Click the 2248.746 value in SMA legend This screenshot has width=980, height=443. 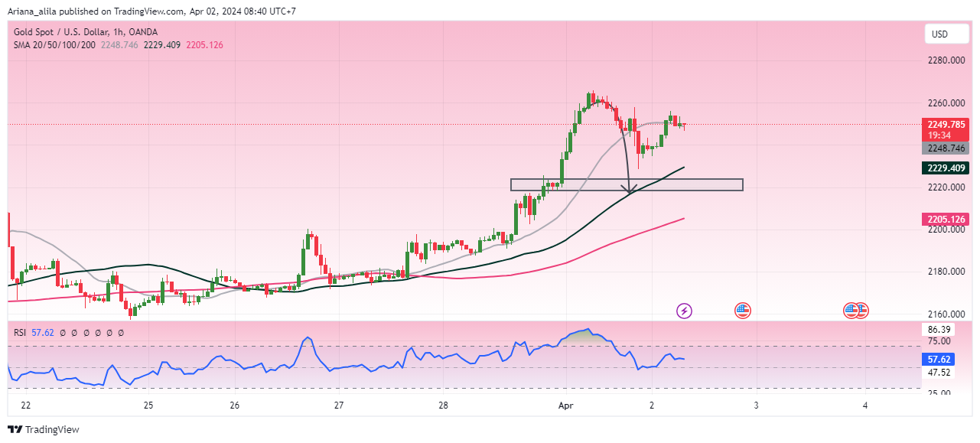[119, 45]
